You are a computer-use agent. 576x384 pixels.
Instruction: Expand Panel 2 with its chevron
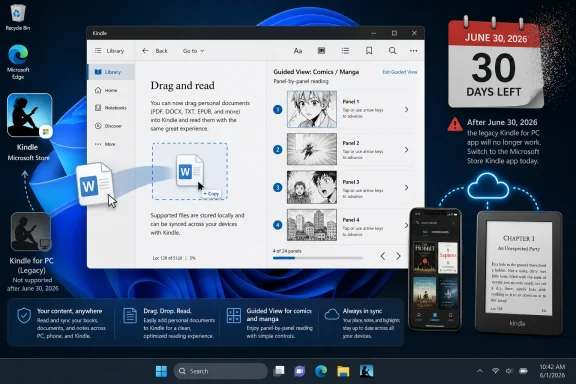406,150
